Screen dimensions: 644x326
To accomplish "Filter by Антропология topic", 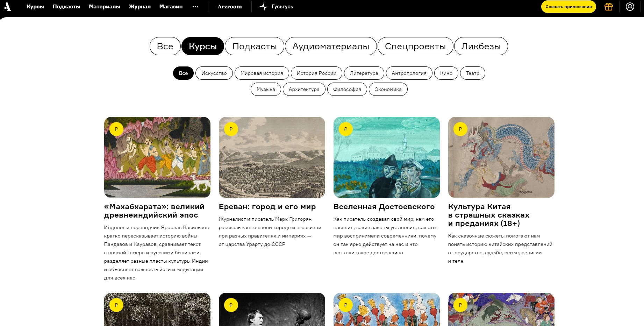I will click(x=409, y=73).
